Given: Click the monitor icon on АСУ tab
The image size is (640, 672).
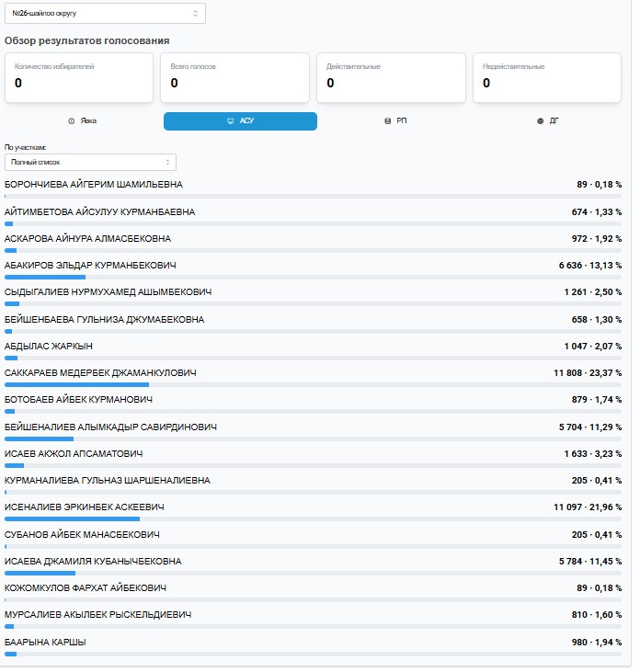Looking at the screenshot, I should (x=230, y=121).
